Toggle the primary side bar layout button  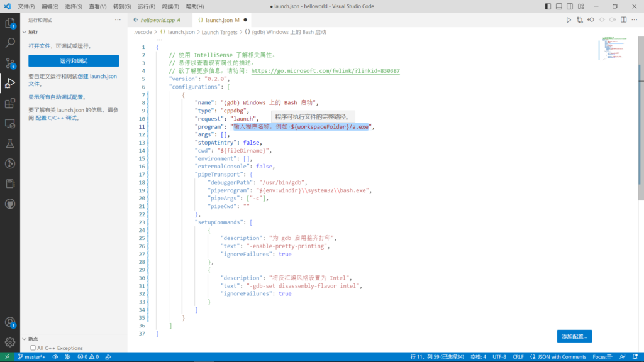click(548, 6)
